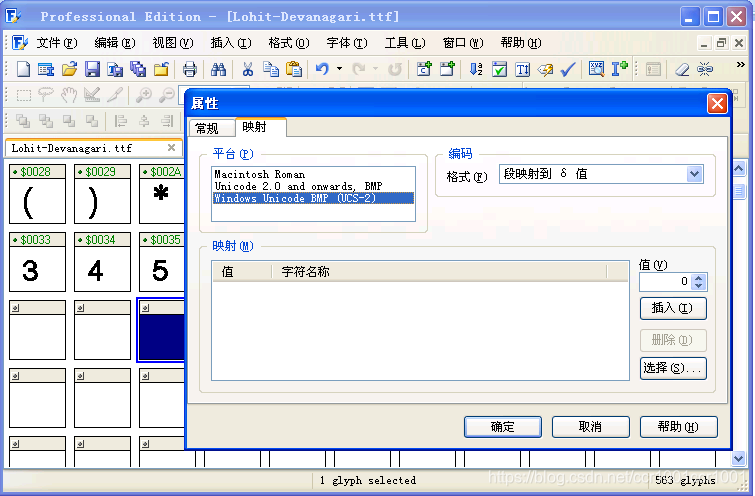Click the Save As icon with letter T

115,69
